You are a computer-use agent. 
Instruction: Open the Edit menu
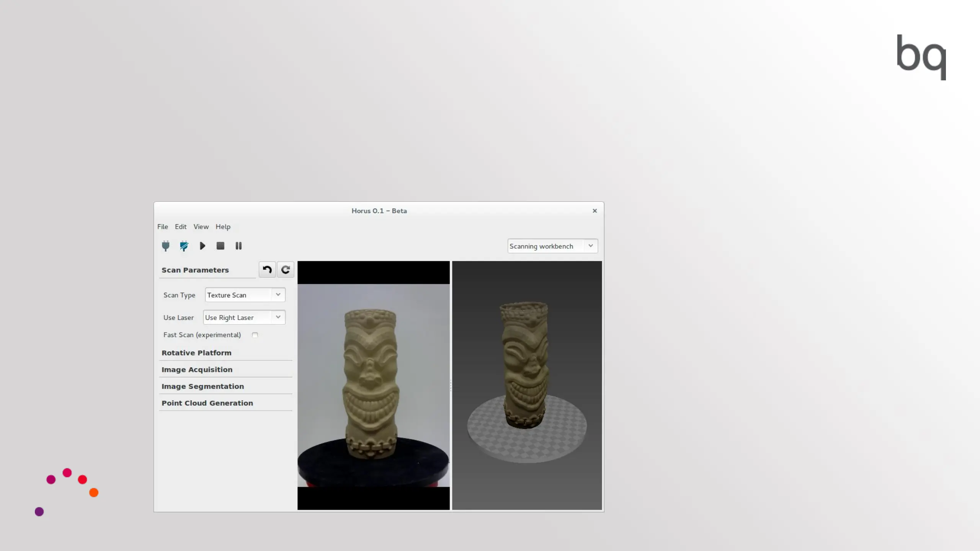[181, 227]
